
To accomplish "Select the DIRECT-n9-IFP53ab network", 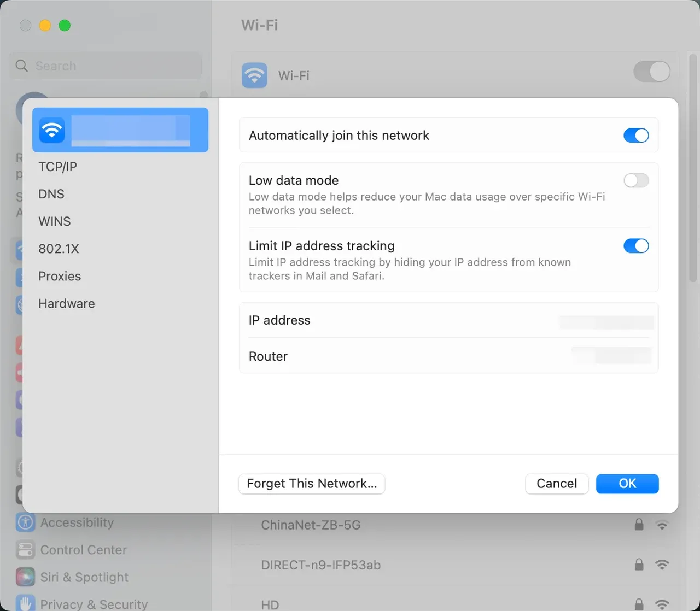I will coord(320,565).
